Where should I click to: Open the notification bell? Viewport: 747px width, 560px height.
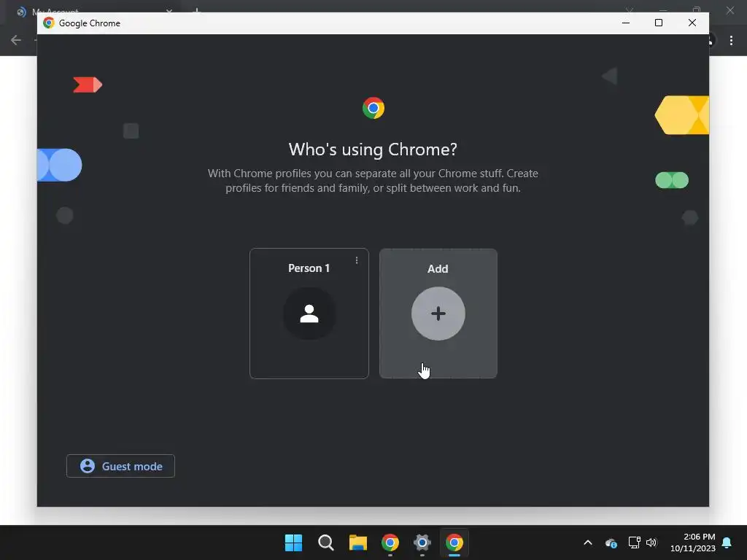point(727,542)
